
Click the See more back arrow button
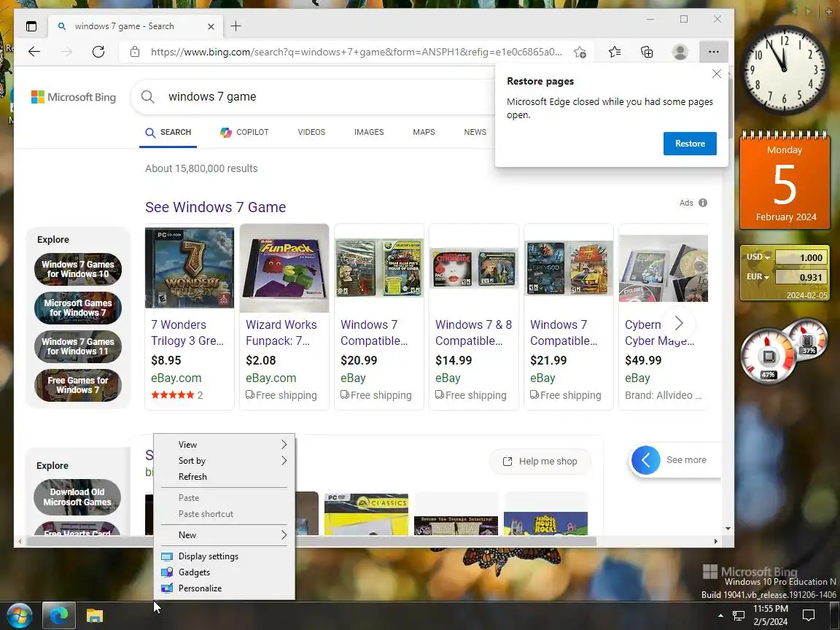click(x=645, y=459)
